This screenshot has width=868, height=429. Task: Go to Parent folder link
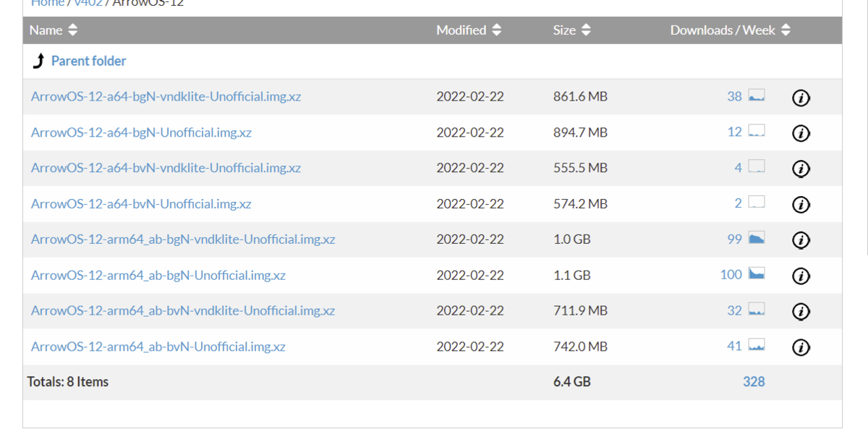pyautogui.click(x=88, y=61)
